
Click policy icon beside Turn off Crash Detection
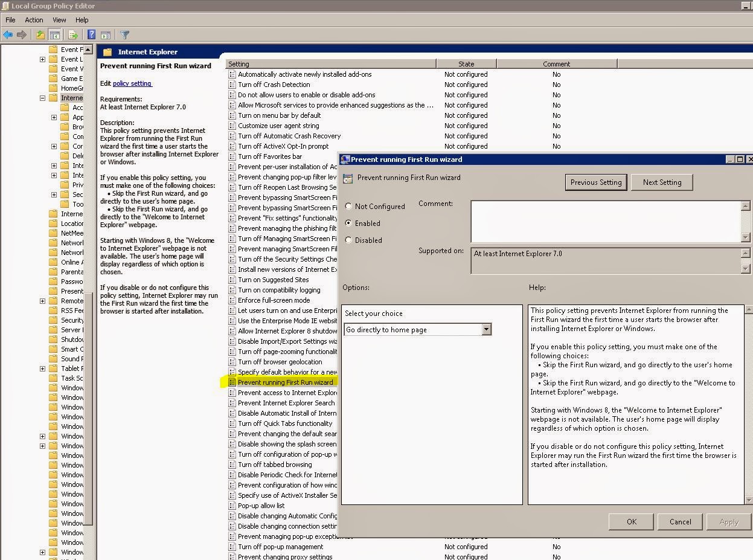232,85
